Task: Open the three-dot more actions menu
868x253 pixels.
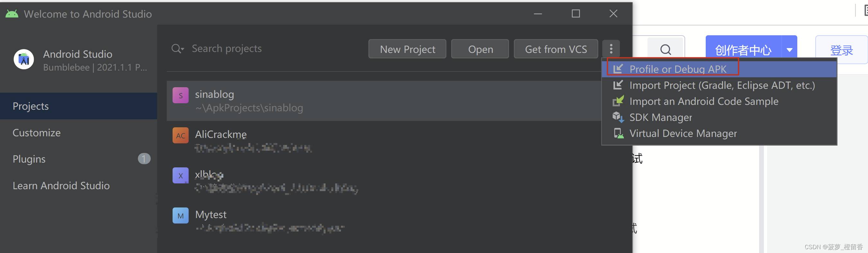Action: point(611,49)
